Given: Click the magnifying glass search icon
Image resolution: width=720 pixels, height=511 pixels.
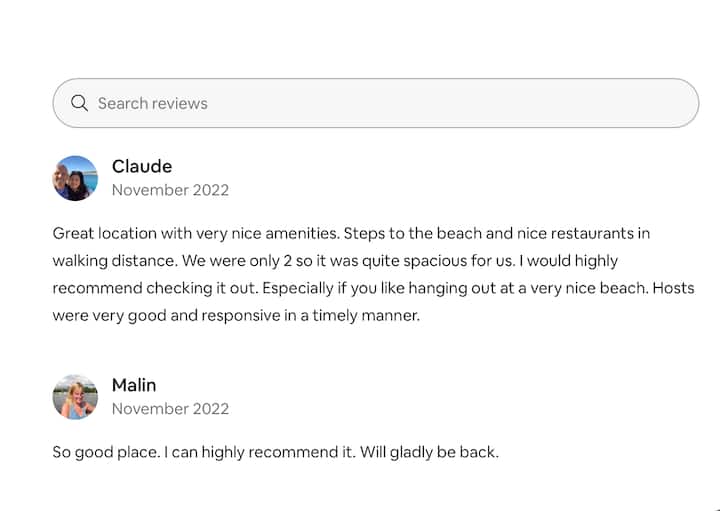Looking at the screenshot, I should coord(80,103).
